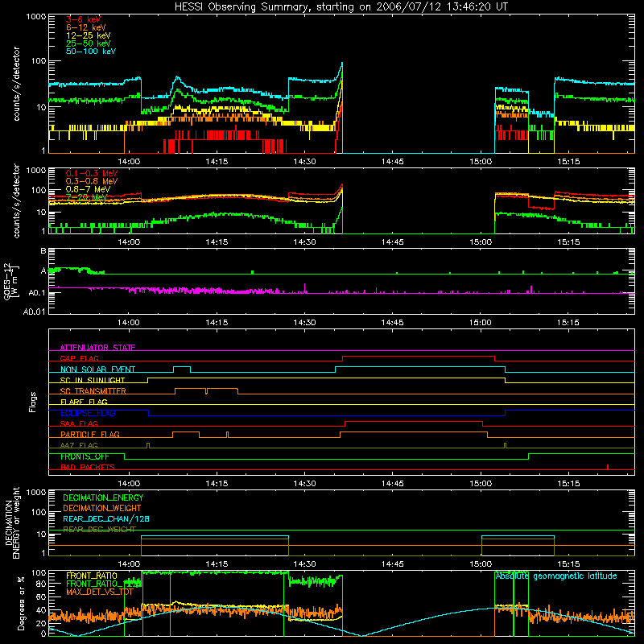Click '15:00' under the MeV panel

pyautogui.click(x=481, y=242)
